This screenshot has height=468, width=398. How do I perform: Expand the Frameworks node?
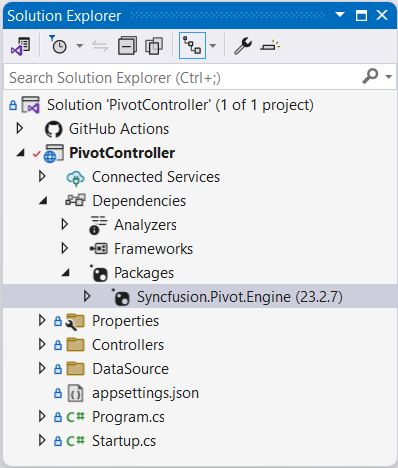pyautogui.click(x=65, y=249)
